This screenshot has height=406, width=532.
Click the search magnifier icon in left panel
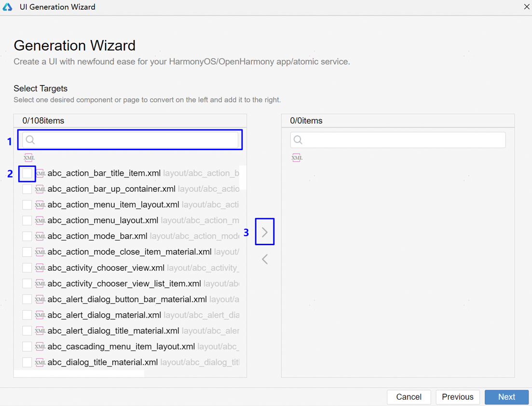[30, 140]
